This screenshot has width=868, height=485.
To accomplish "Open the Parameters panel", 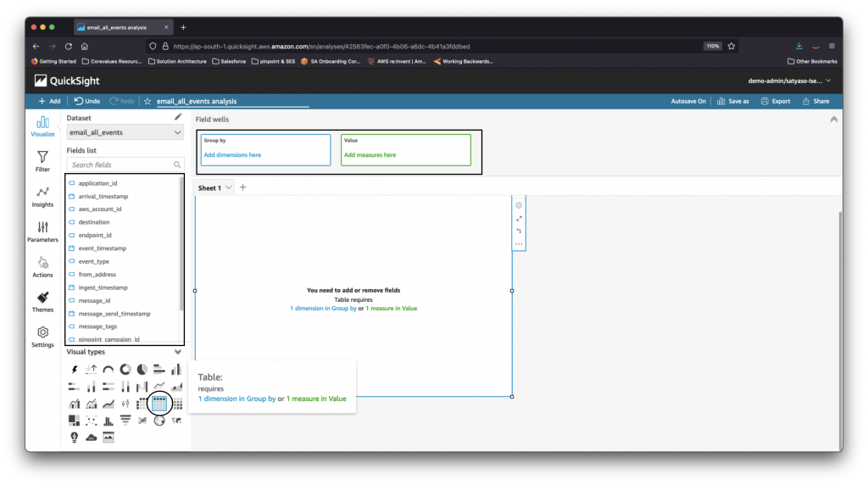I will pos(42,231).
